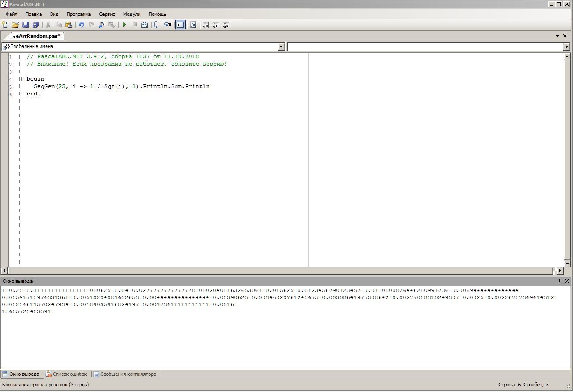Close the Окно вывода panel
This screenshot has width=573, height=392.
tap(566, 281)
